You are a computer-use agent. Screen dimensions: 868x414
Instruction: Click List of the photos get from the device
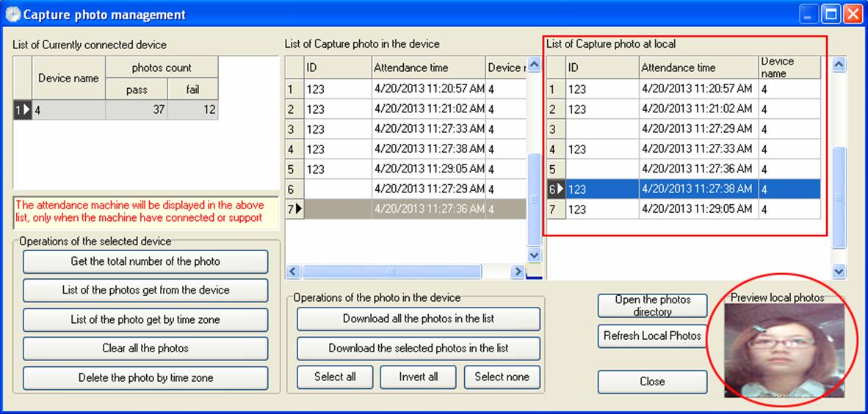145,290
